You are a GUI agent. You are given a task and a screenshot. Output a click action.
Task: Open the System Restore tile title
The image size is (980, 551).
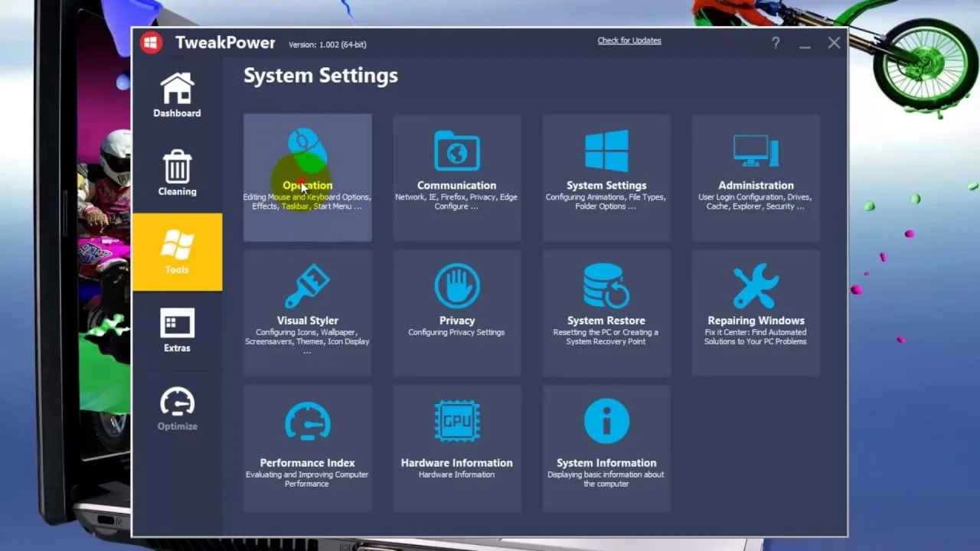[x=606, y=321]
